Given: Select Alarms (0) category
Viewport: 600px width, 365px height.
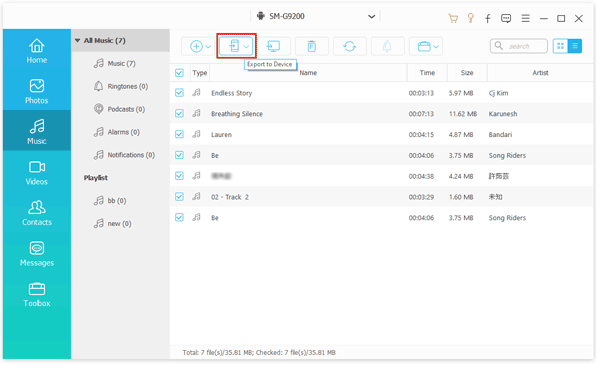Looking at the screenshot, I should coord(123,132).
